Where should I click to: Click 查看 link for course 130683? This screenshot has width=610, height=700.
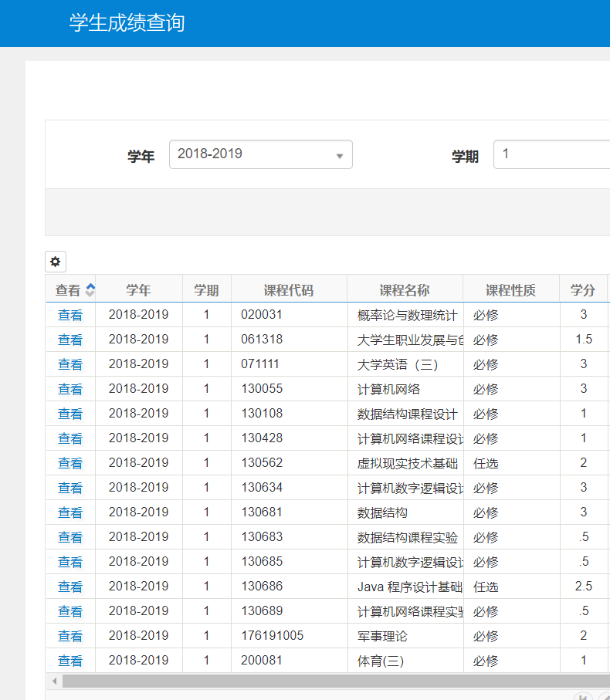tap(70, 537)
